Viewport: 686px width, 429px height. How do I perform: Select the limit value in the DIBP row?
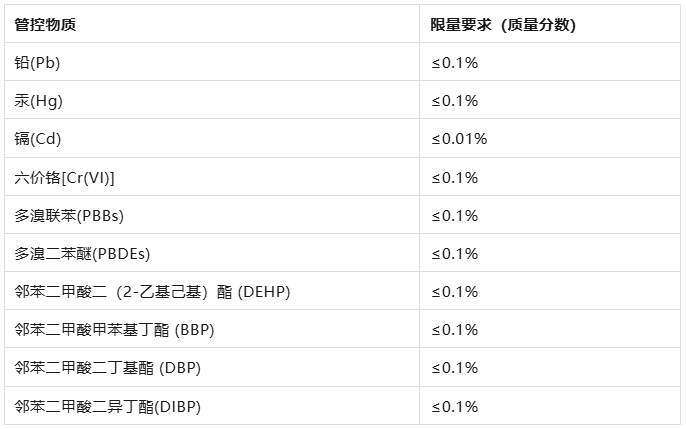point(455,406)
